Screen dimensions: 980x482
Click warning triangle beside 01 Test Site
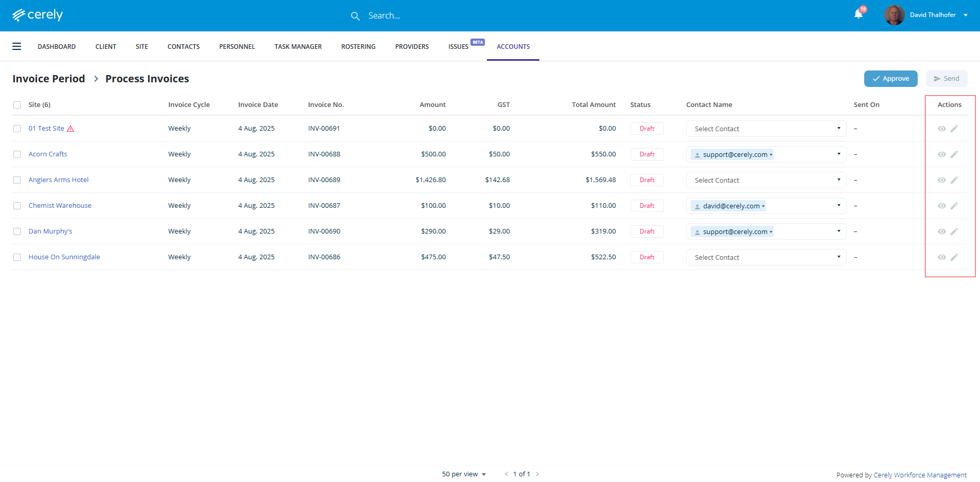pos(71,129)
